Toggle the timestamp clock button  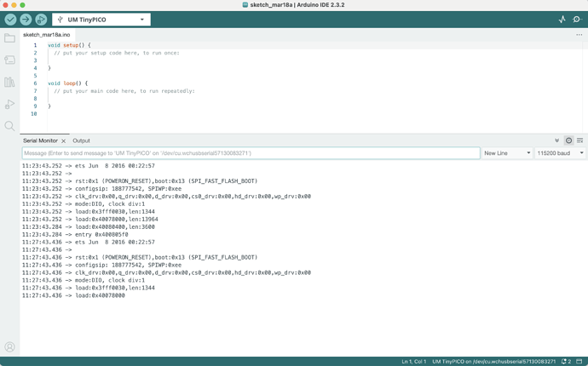(x=569, y=140)
